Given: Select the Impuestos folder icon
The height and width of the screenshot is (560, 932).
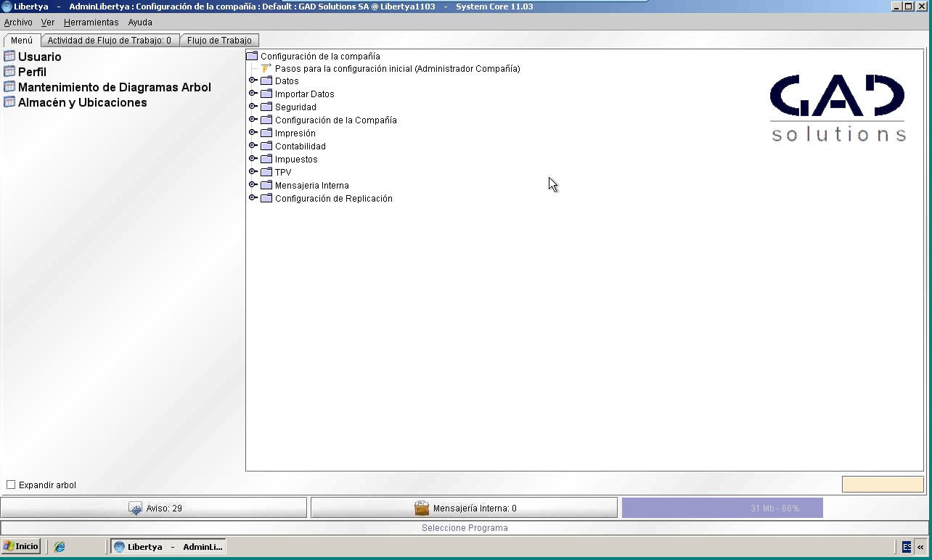Looking at the screenshot, I should coord(266,160).
